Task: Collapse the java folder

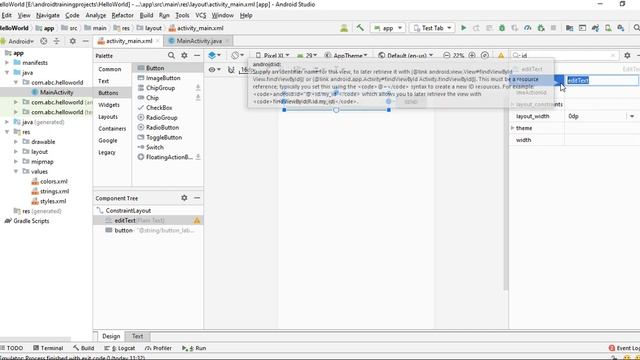Action: (7, 72)
